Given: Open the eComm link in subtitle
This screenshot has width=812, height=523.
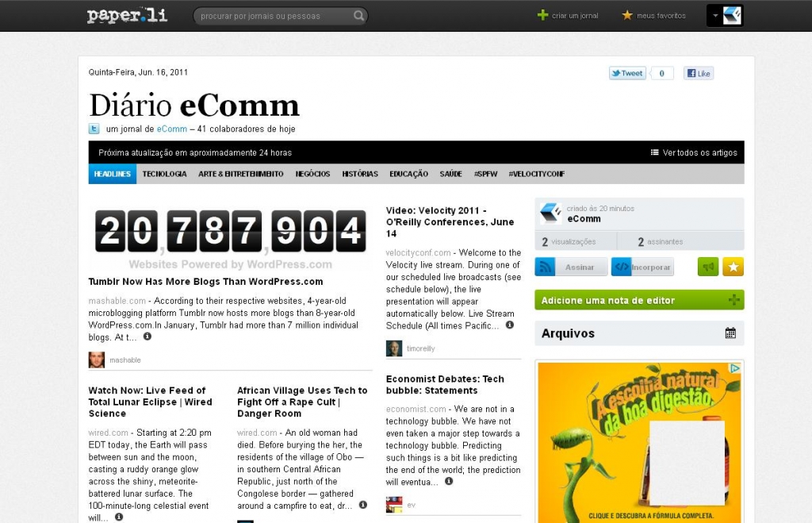Looking at the screenshot, I should 172,129.
